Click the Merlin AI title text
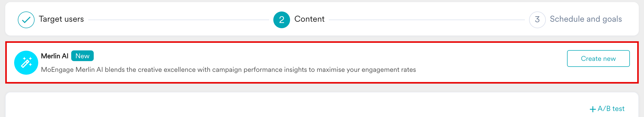 pyautogui.click(x=54, y=56)
